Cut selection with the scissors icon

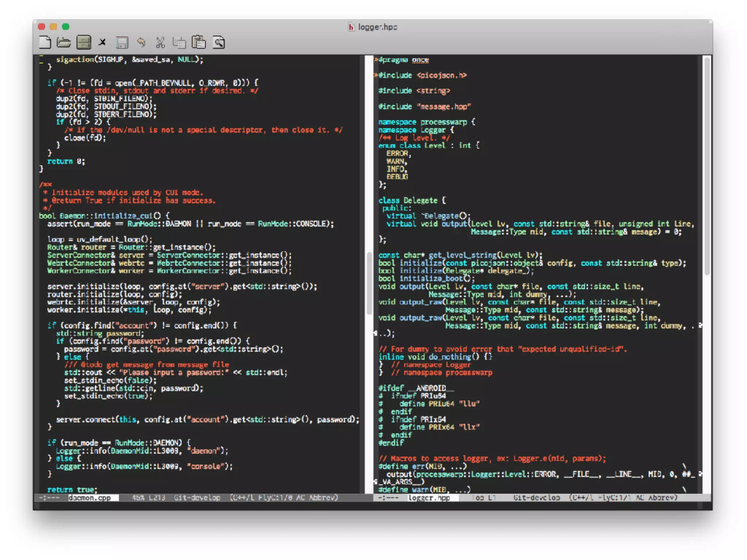point(160,43)
